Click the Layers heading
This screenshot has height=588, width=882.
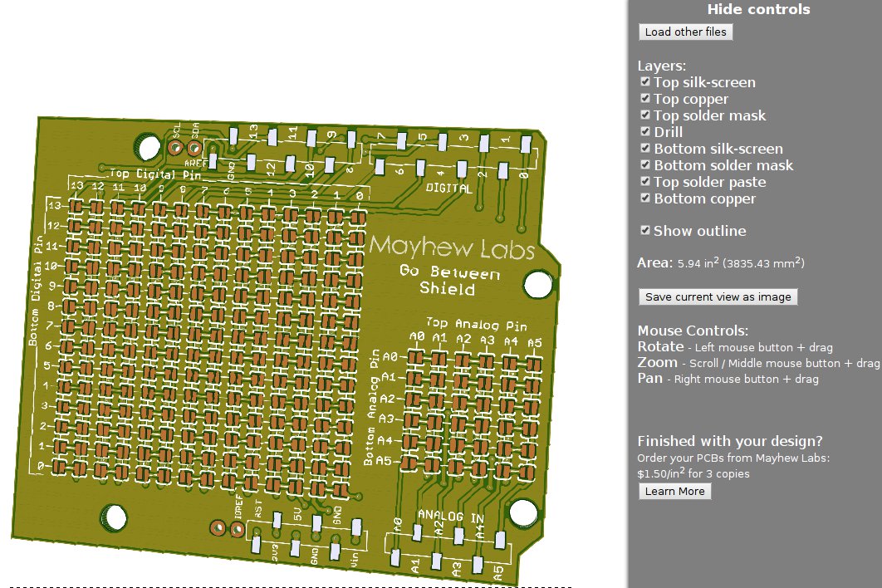(x=661, y=66)
